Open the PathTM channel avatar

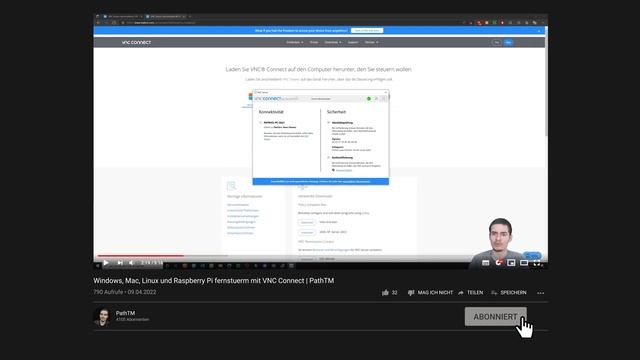coord(102,316)
